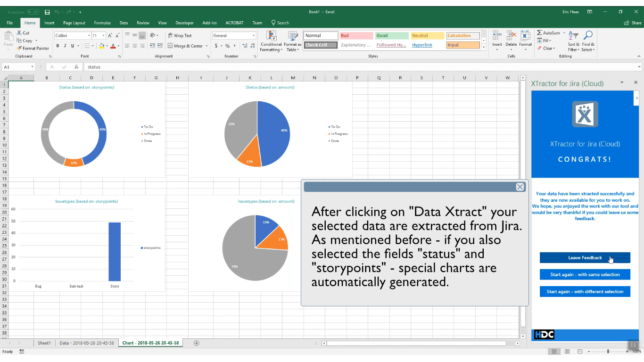Viewport: 644px width, 362px height.
Task: Decrease the font size
Action: (117, 35)
